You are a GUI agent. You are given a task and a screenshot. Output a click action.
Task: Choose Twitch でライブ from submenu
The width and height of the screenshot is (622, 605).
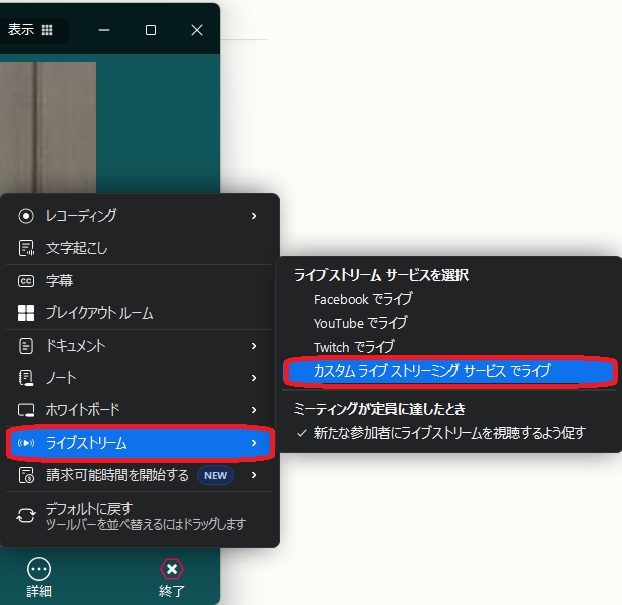click(354, 347)
